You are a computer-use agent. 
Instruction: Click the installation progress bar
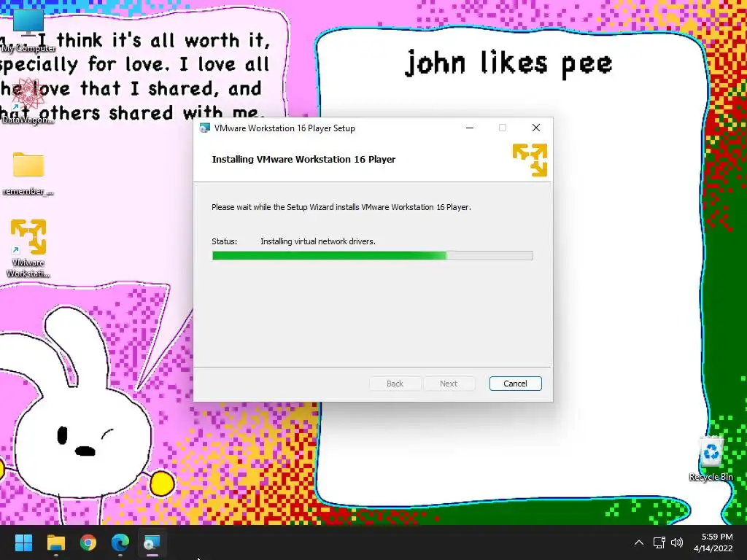click(373, 256)
